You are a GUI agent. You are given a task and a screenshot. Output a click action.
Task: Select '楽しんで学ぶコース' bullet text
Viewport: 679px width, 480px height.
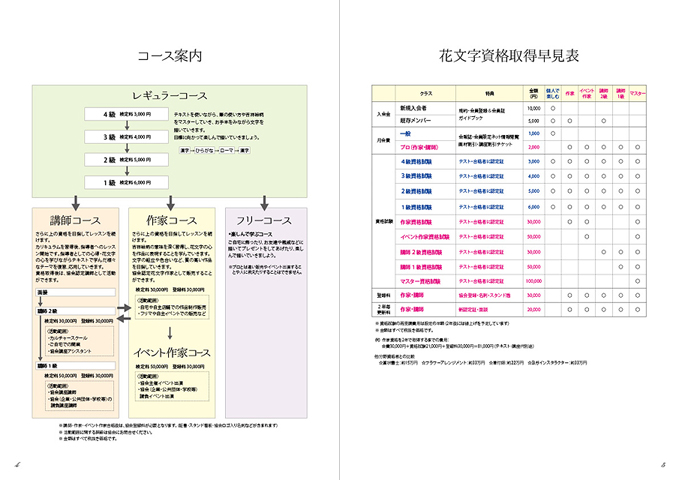point(251,234)
